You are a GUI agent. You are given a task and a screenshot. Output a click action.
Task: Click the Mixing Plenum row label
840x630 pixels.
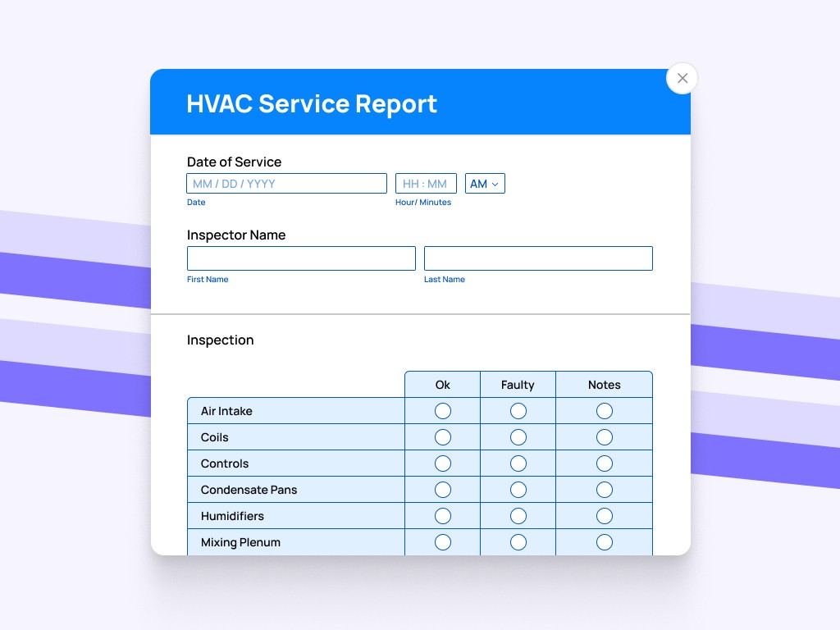(x=240, y=542)
